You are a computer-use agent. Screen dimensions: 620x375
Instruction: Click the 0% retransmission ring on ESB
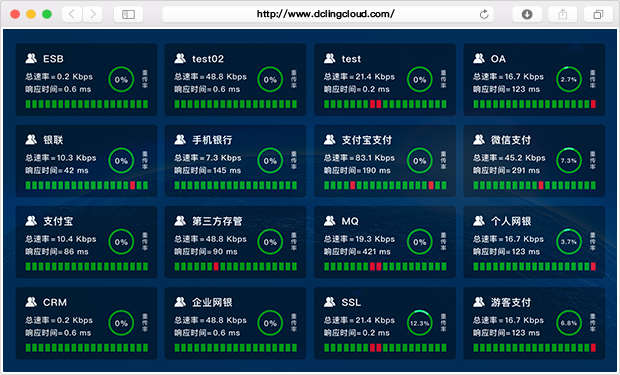click(121, 80)
